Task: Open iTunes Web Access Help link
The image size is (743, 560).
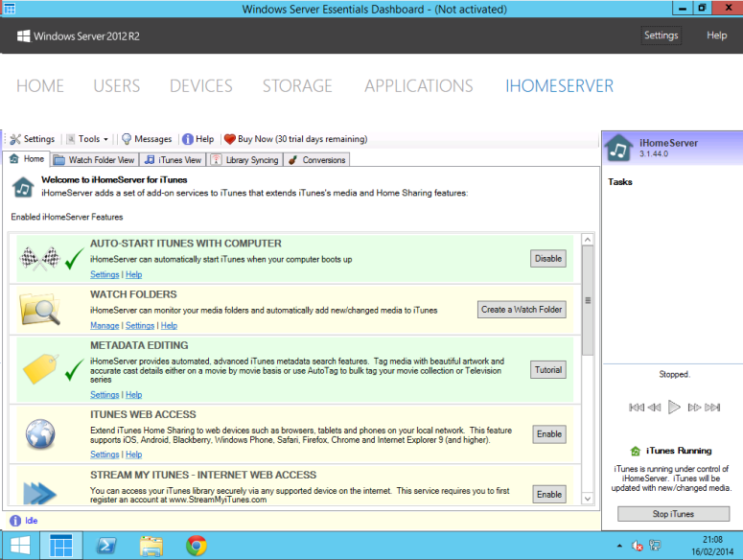Action: tap(133, 455)
